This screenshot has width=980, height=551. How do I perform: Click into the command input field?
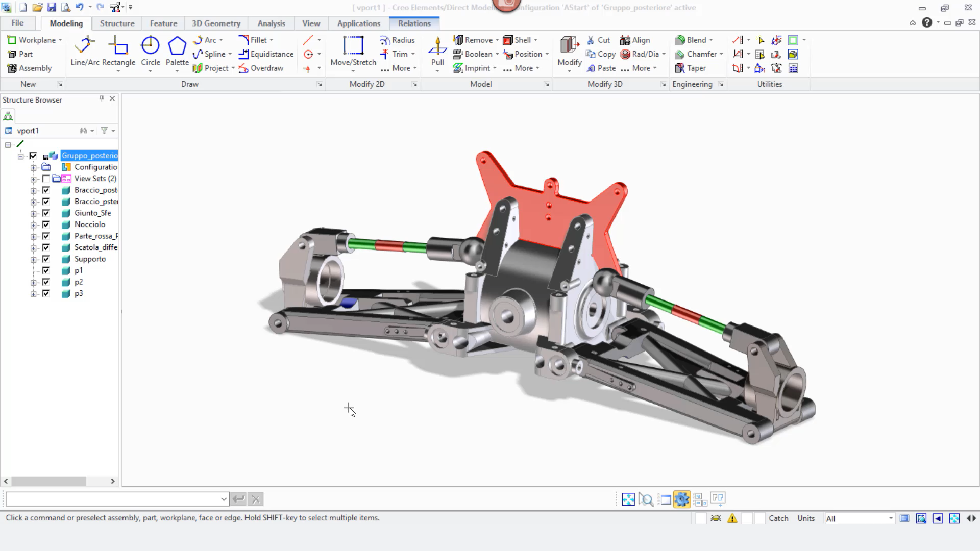[112, 499]
